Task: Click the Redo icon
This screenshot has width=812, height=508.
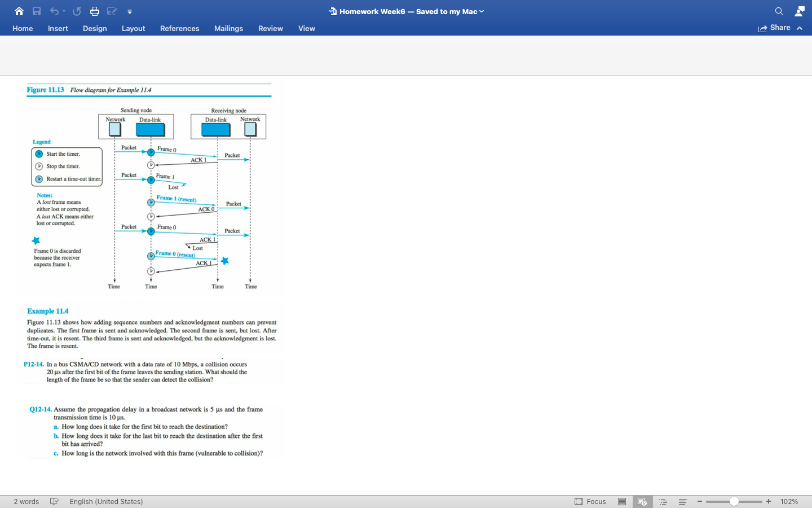Action: pyautogui.click(x=77, y=11)
